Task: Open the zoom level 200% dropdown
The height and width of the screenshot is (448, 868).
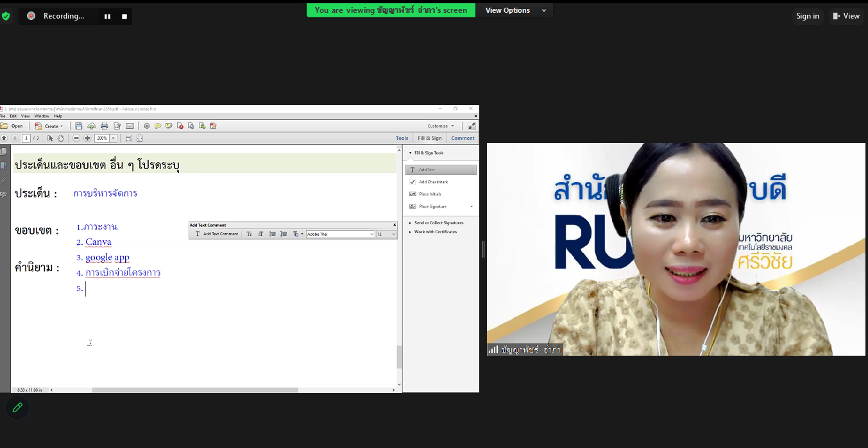Action: click(x=114, y=138)
